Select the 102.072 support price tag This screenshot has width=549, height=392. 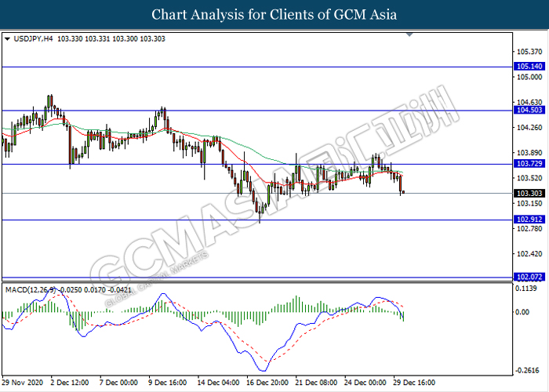[x=527, y=277]
